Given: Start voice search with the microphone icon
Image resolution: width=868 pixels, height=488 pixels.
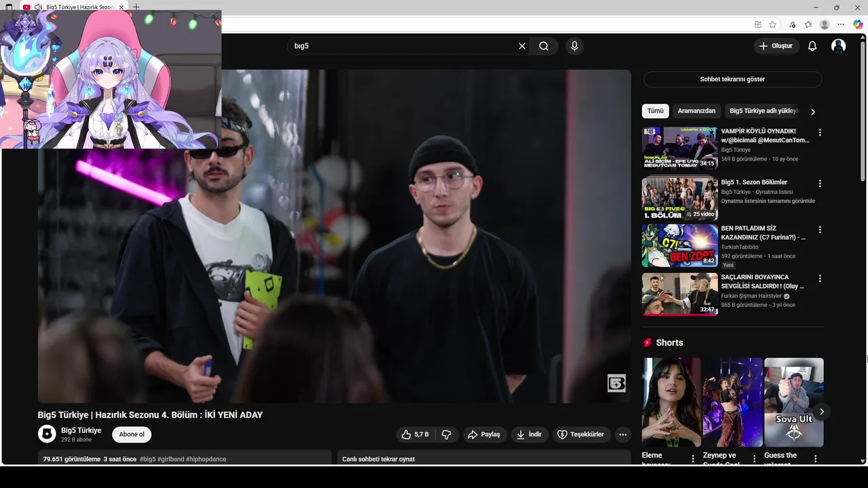Looking at the screenshot, I should (x=574, y=46).
